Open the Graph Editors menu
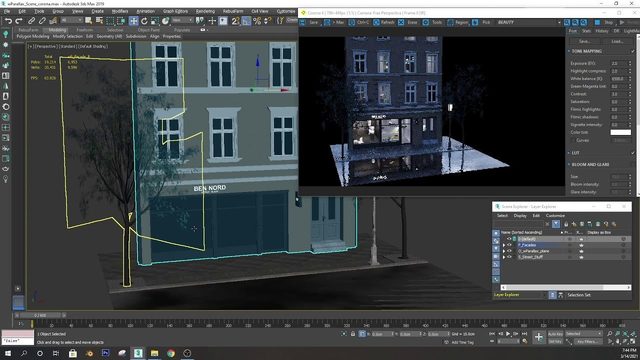The height and width of the screenshot is (360, 640). click(x=176, y=11)
